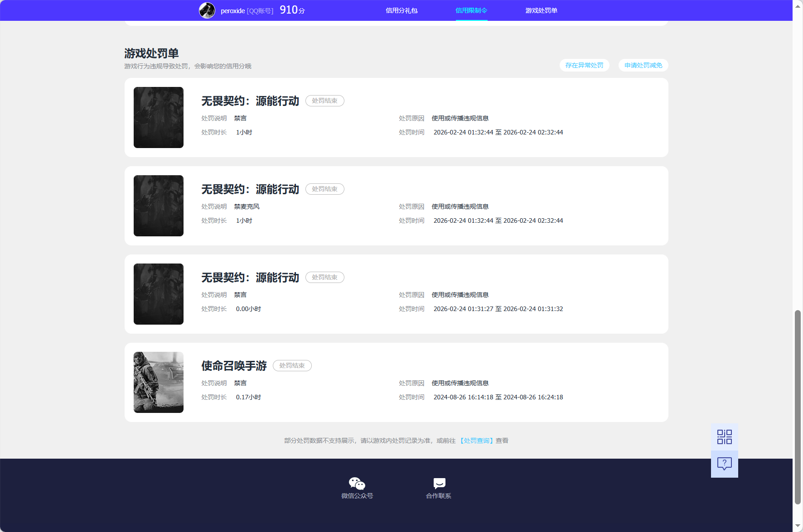
Task: Click the 存在异常处罚 button
Action: coord(584,65)
